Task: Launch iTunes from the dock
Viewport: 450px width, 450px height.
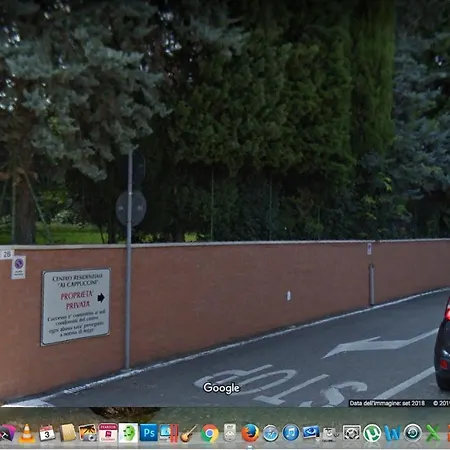Action: (x=291, y=433)
